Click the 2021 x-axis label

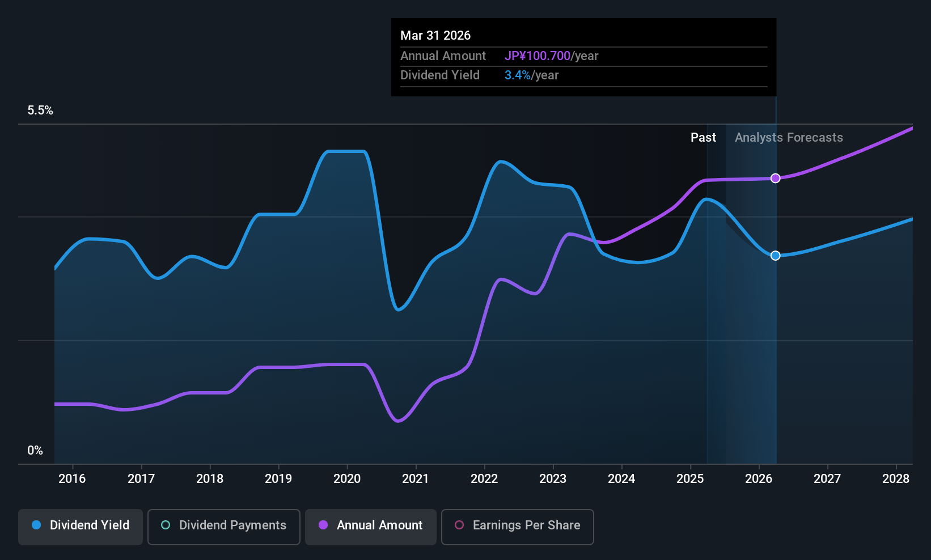416,479
